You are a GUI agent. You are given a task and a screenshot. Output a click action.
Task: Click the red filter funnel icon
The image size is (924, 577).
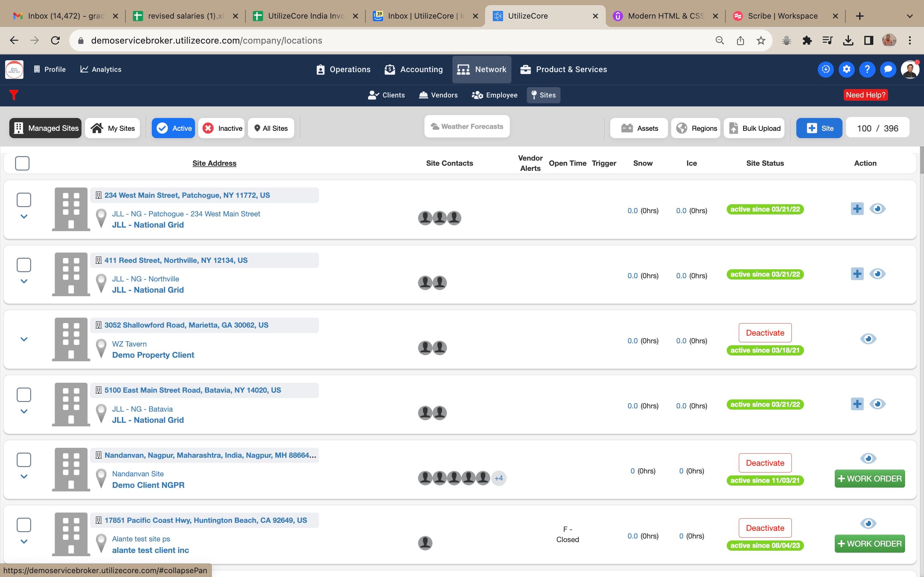pos(14,95)
